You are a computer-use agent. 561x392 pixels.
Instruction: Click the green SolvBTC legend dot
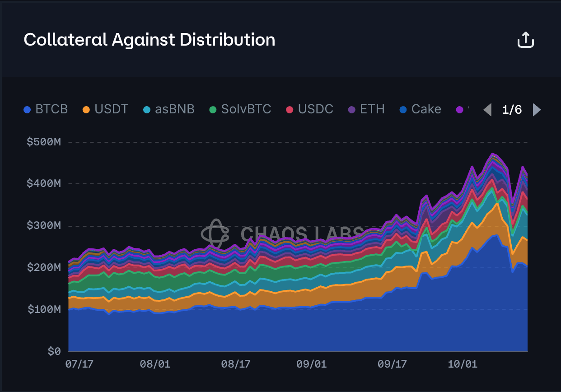click(213, 110)
